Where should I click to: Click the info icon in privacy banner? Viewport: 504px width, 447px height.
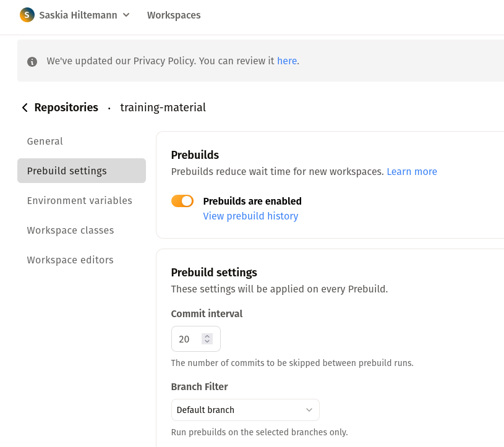click(32, 61)
